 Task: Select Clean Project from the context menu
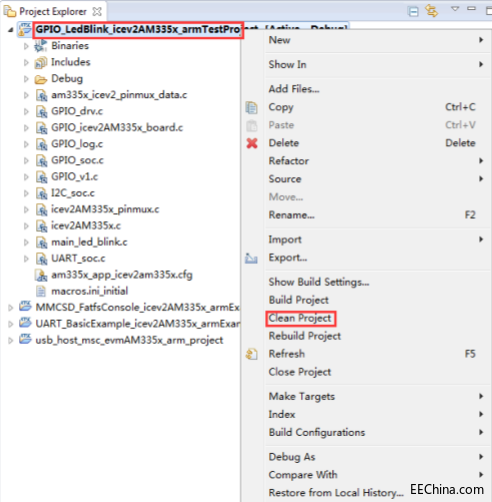[300, 318]
